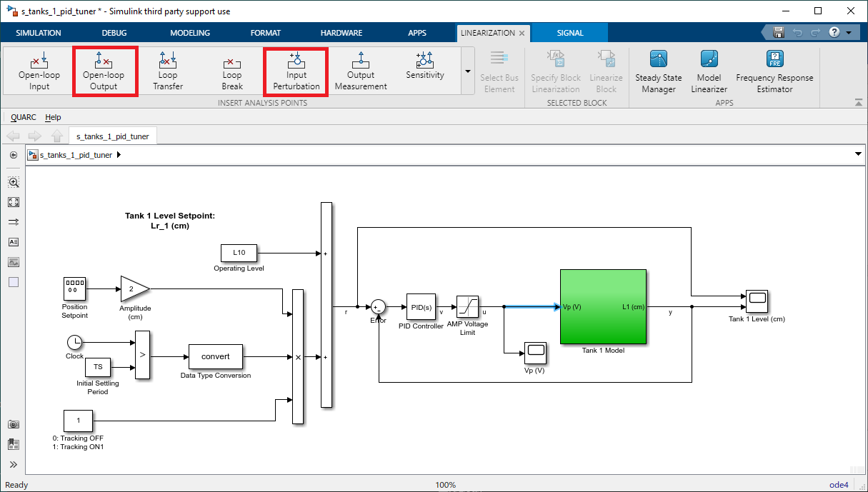Expand the analysis points gallery dropdown
The height and width of the screenshot is (492, 868).
467,71
